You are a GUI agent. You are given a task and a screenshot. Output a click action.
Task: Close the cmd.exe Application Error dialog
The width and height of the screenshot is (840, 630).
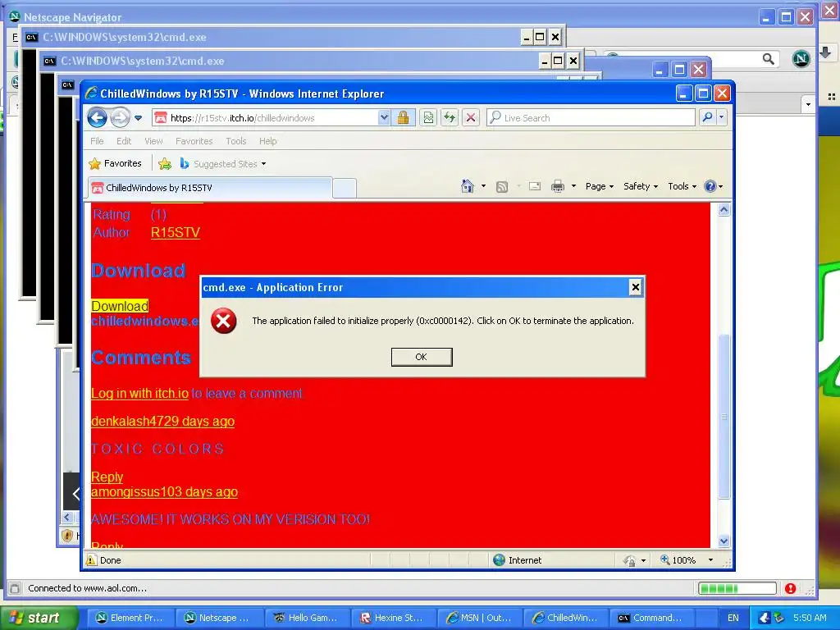636,288
